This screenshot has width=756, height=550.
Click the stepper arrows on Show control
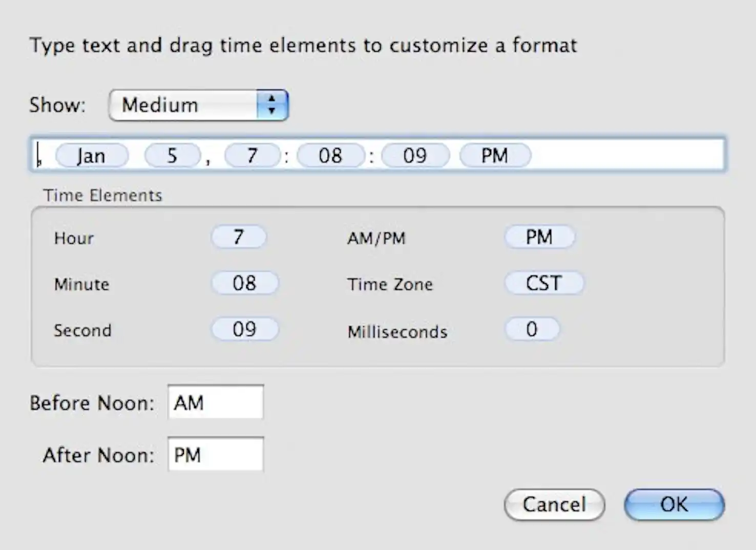pos(272,105)
